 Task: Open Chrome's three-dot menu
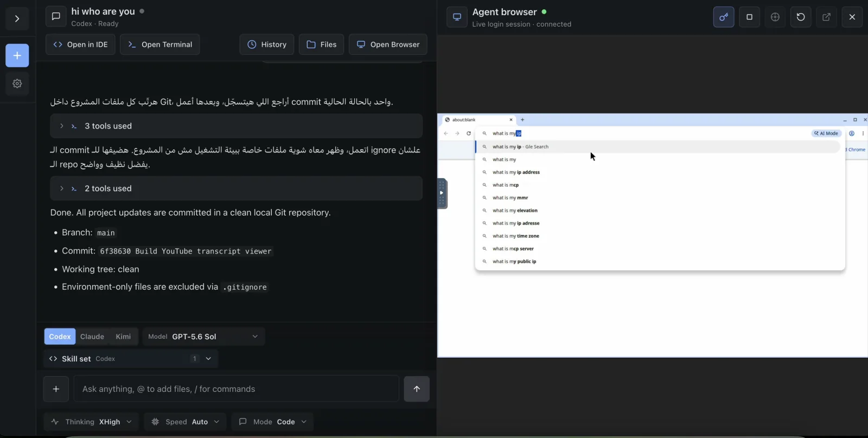point(863,134)
